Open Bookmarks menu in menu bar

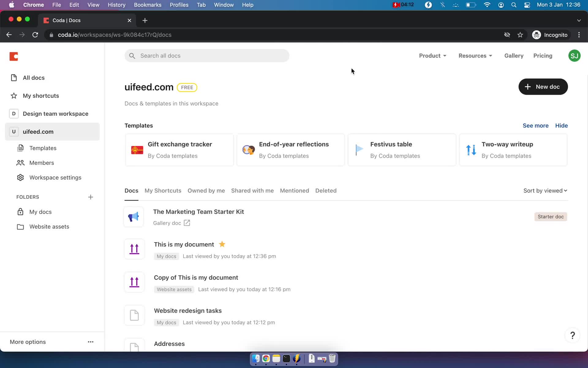coord(148,5)
